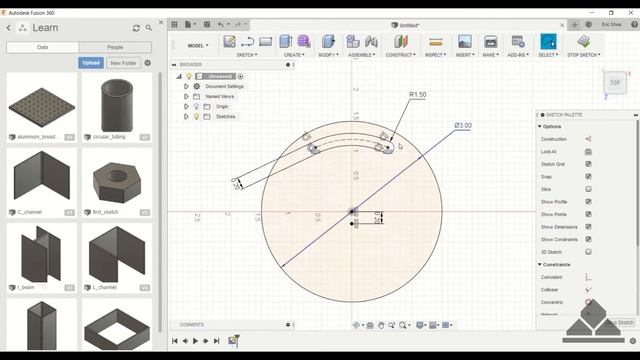
Task: Click the Select tool icon
Action: click(548, 42)
